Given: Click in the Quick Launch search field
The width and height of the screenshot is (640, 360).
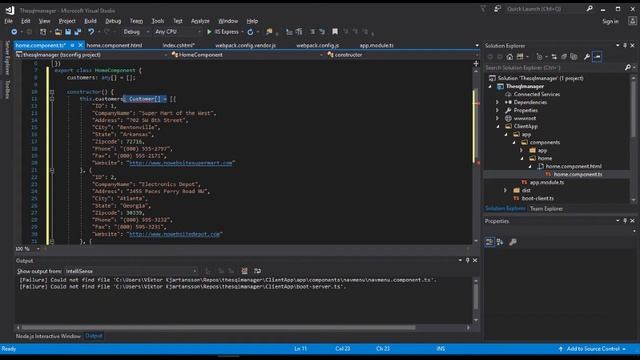Looking at the screenshot, I should [545, 9].
